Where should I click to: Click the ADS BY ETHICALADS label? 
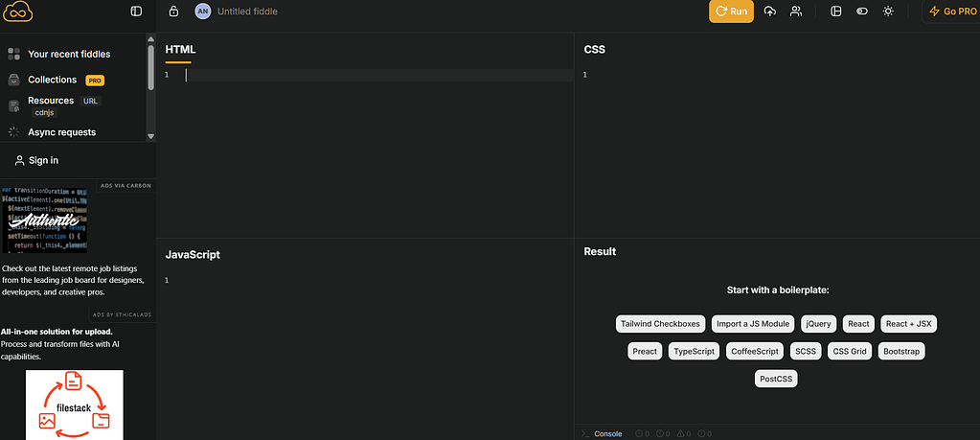tap(122, 315)
